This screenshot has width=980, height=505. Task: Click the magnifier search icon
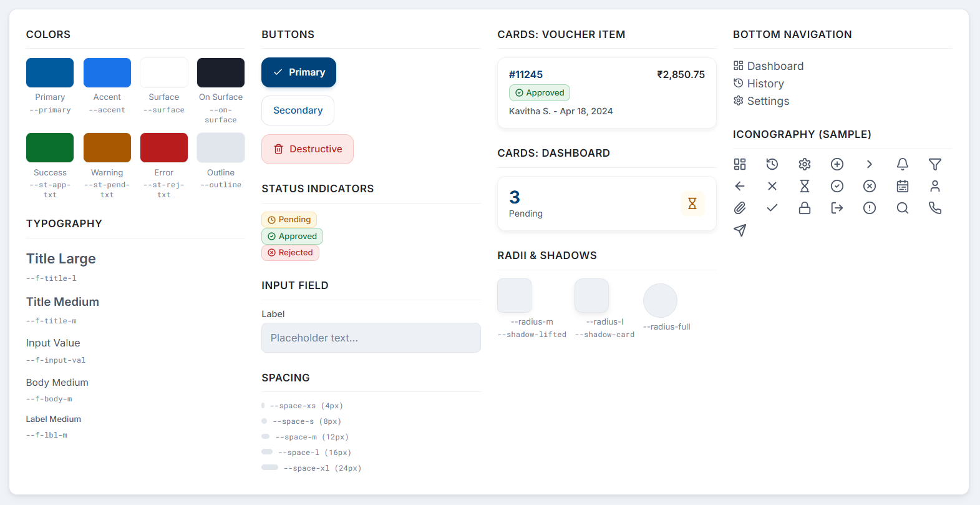(903, 208)
